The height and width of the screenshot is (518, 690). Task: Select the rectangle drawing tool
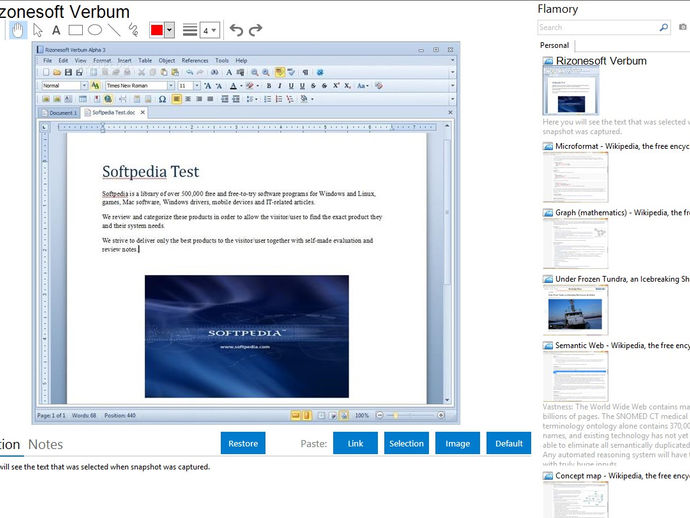(x=75, y=30)
